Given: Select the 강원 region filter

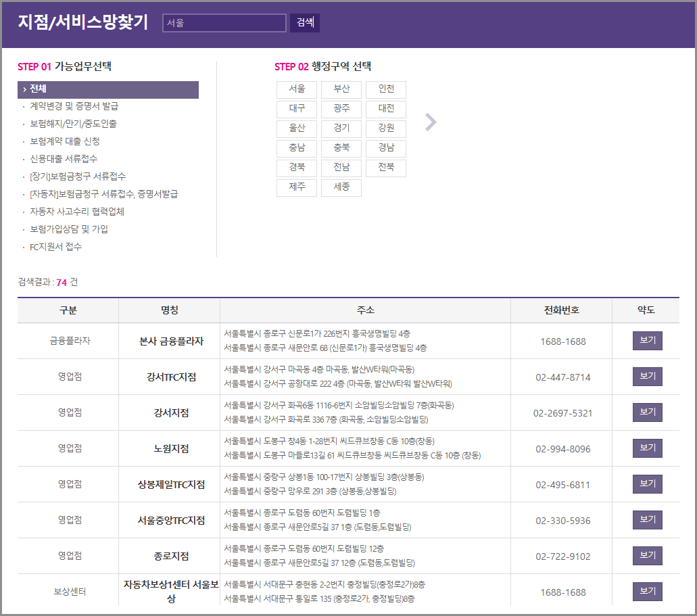Looking at the screenshot, I should coord(386,128).
